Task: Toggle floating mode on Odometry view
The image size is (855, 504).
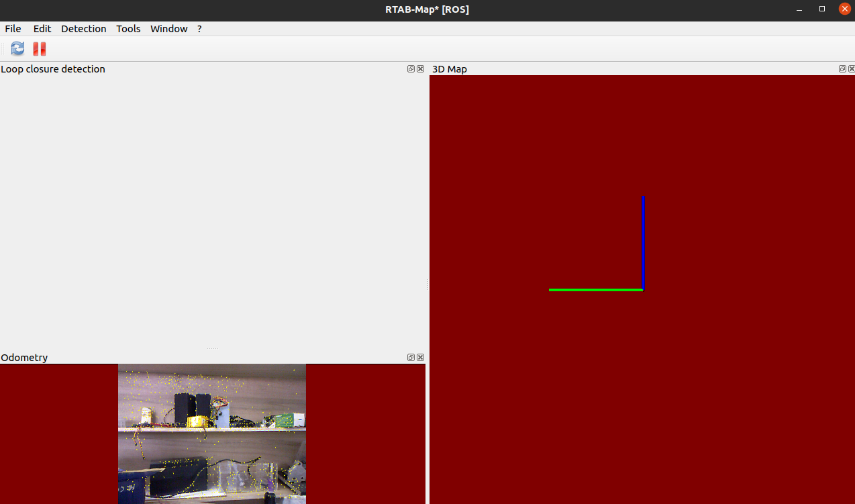Action: click(410, 357)
